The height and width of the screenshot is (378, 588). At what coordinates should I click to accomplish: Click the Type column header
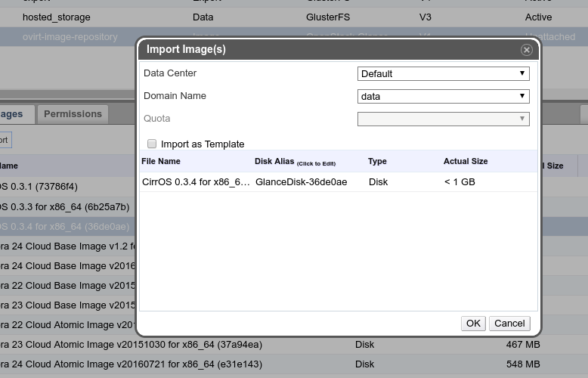pyautogui.click(x=377, y=161)
